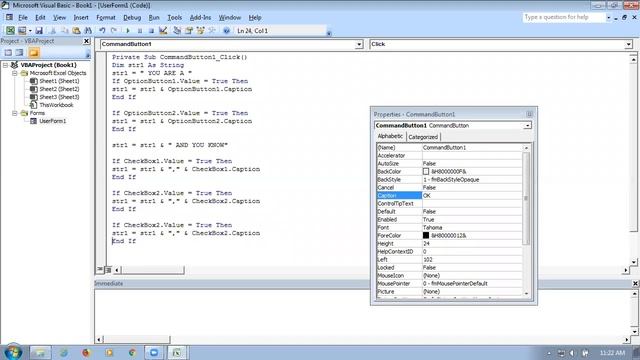640x360 pixels.
Task: Close the Project - VBAProject panel
Action: coord(87,41)
